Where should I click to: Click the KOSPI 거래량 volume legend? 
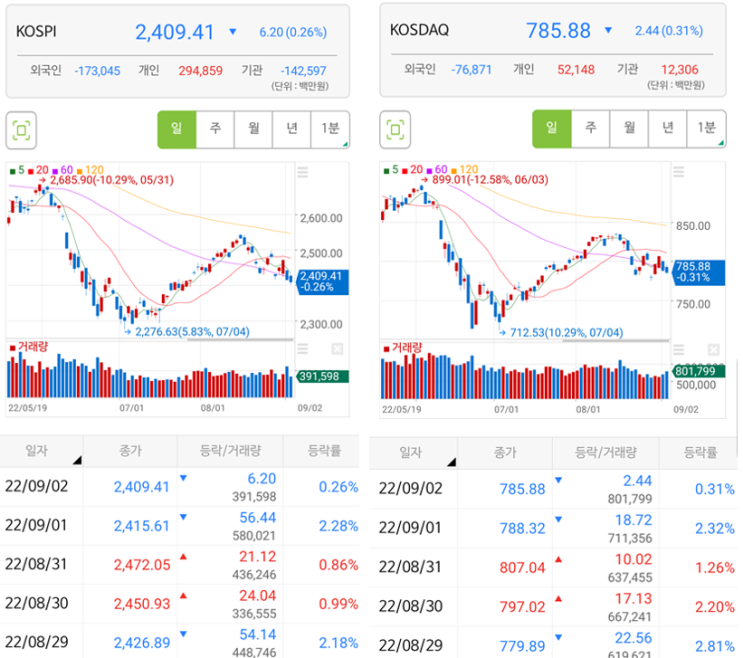[29, 347]
